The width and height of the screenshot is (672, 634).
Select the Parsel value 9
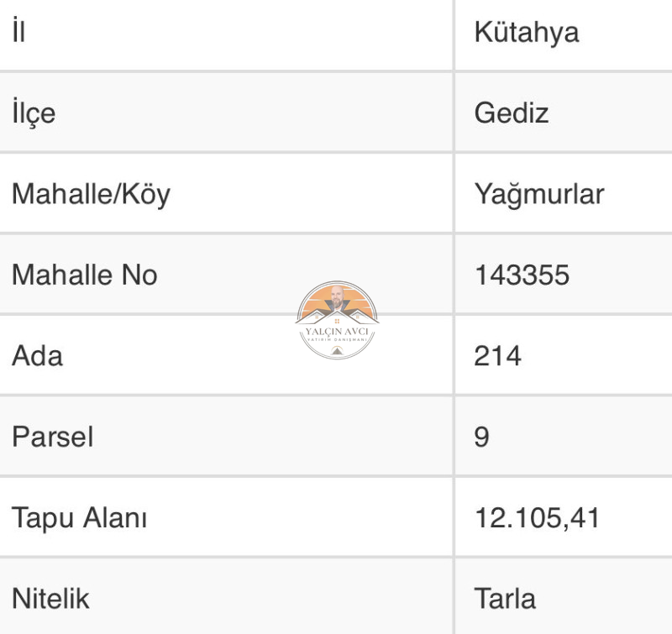(481, 437)
